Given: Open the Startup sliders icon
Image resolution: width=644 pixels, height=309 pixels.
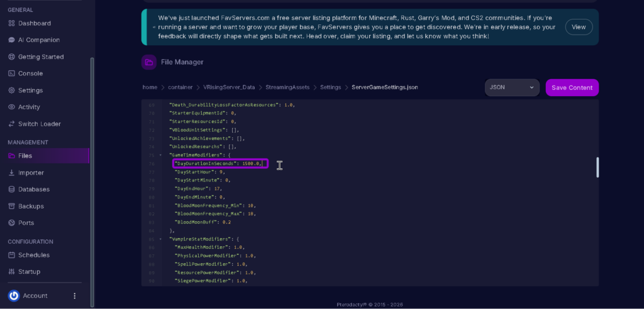Looking at the screenshot, I should 11,272.
